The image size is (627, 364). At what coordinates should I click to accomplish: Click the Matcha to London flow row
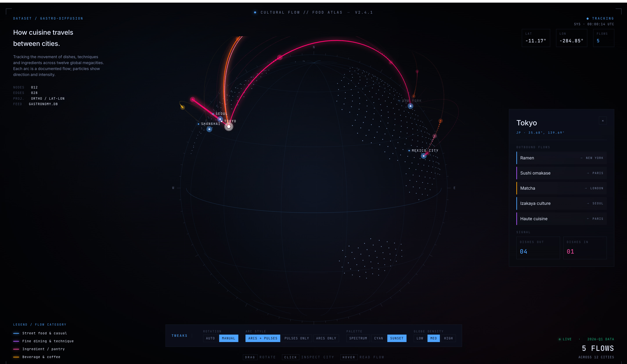pyautogui.click(x=561, y=188)
